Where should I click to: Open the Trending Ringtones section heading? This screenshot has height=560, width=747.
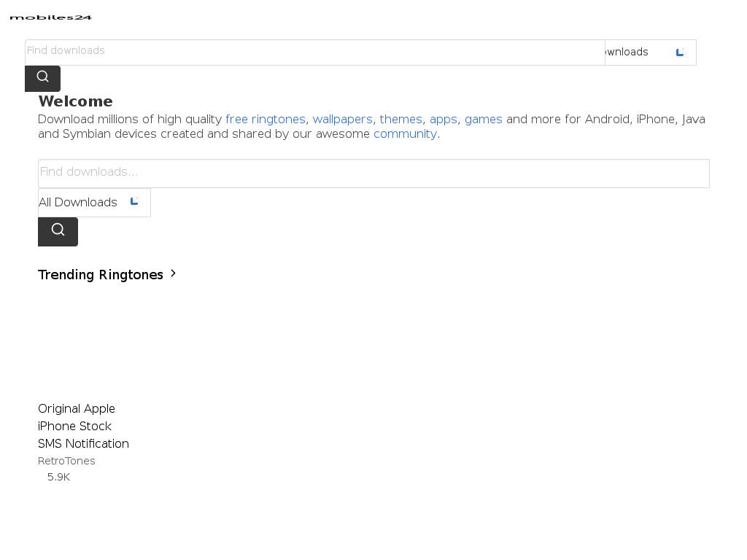pyautogui.click(x=101, y=275)
